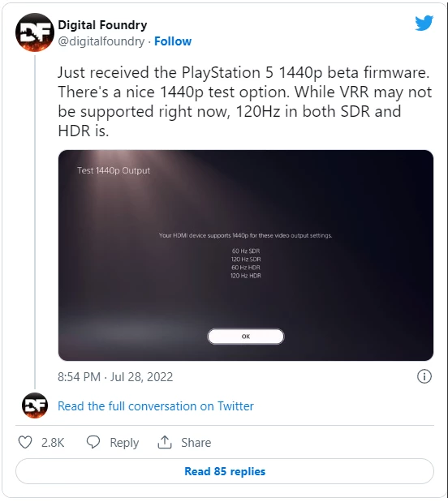This screenshot has width=448, height=502.
Task: Read the full conversation on Twitter
Action: coord(156,406)
